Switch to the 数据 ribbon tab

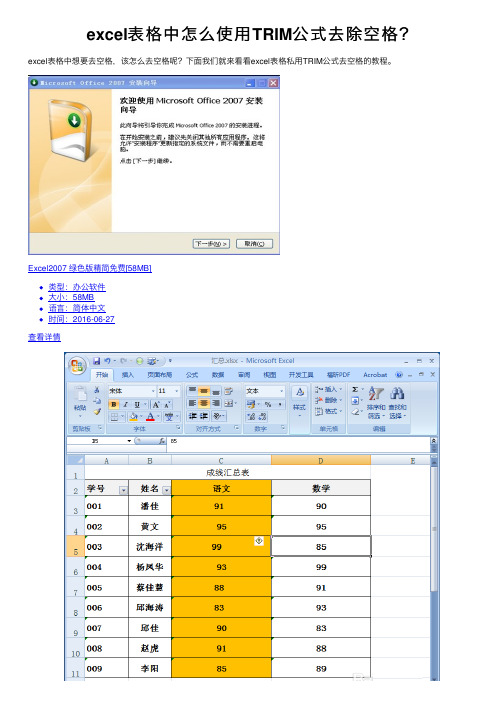point(218,375)
